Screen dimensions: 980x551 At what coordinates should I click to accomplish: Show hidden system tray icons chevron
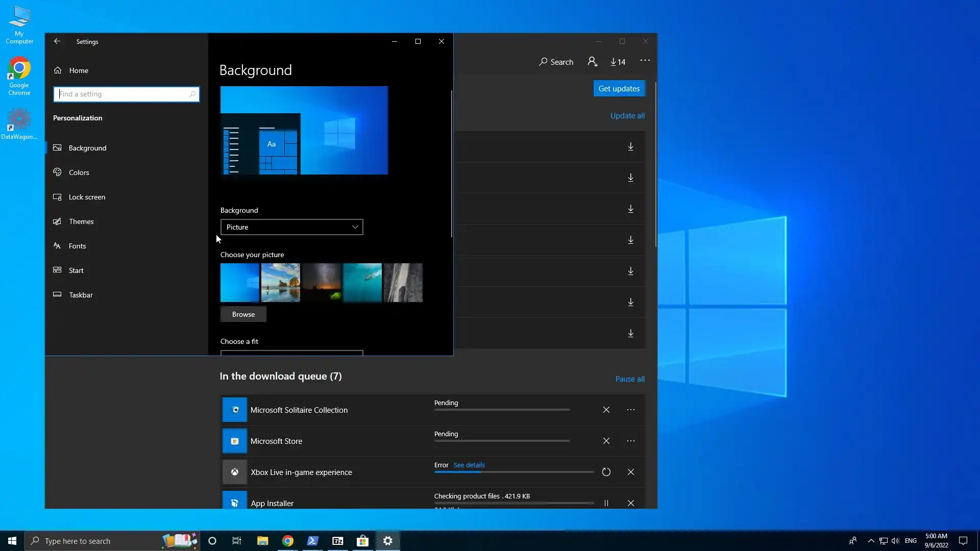coord(871,541)
